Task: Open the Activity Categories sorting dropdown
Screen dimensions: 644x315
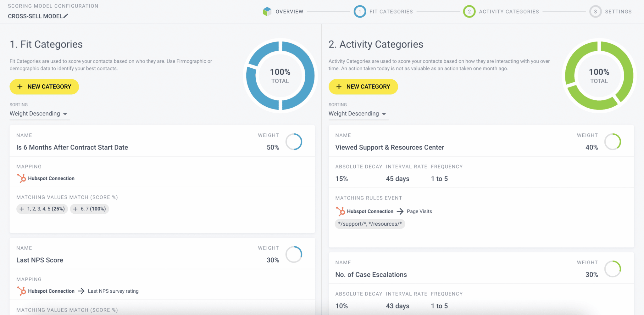Action: 358,114
